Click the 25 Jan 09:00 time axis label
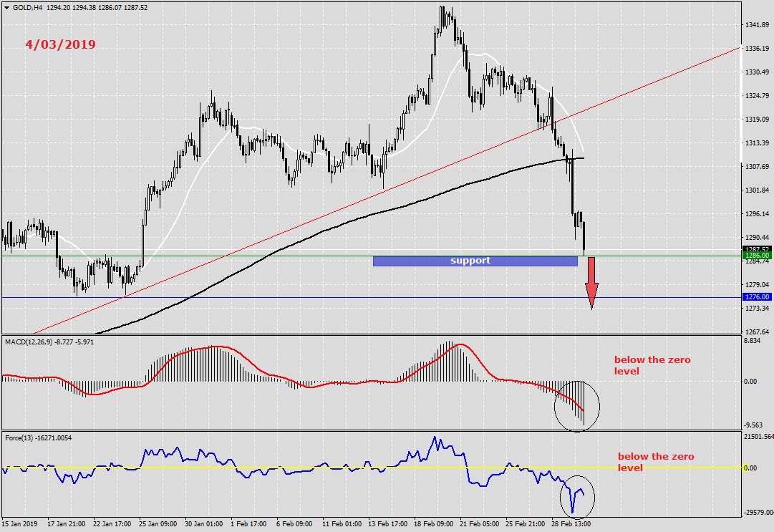774x532 pixels. (x=158, y=523)
